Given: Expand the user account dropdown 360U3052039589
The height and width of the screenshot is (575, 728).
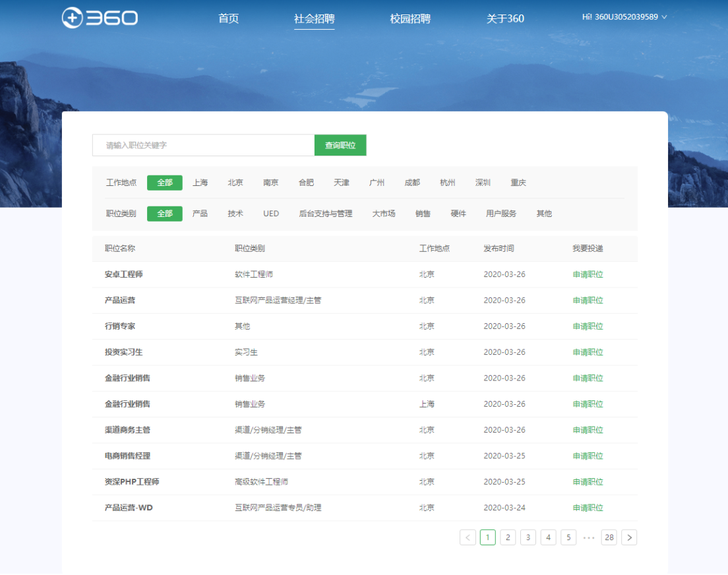Looking at the screenshot, I should click(624, 17).
